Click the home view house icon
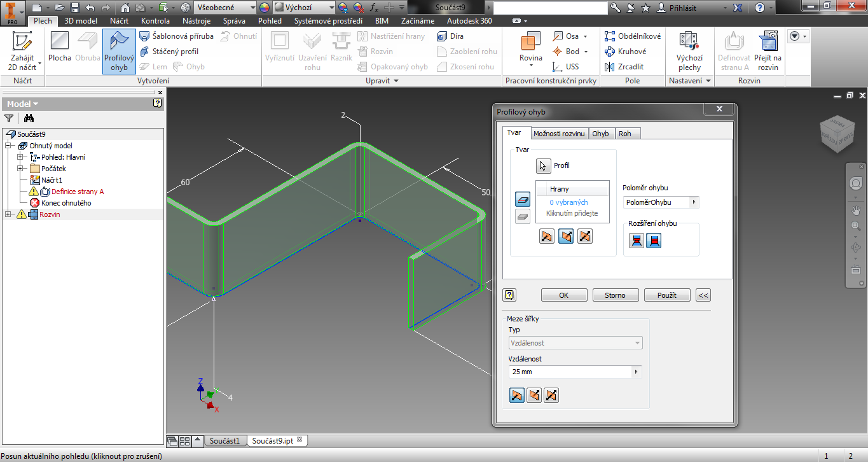The width and height of the screenshot is (868, 462). (125, 8)
